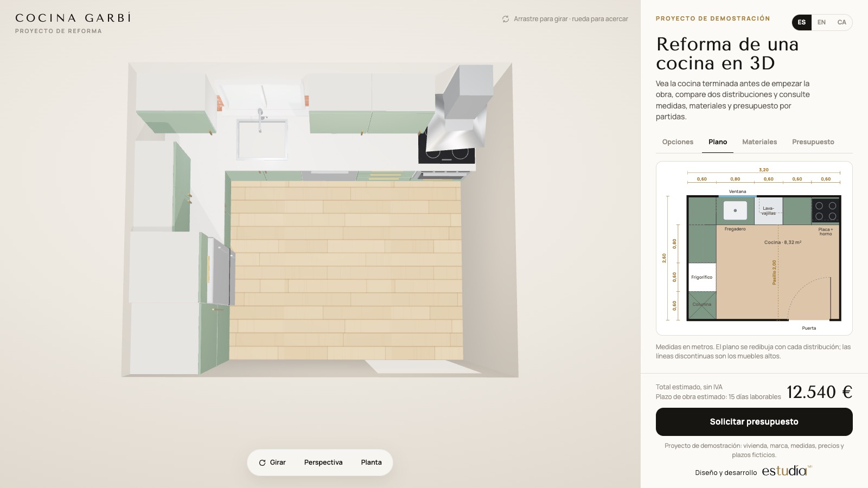The width and height of the screenshot is (868, 488).
Task: Click the Fregadero sink in floor plan
Action: (735, 210)
